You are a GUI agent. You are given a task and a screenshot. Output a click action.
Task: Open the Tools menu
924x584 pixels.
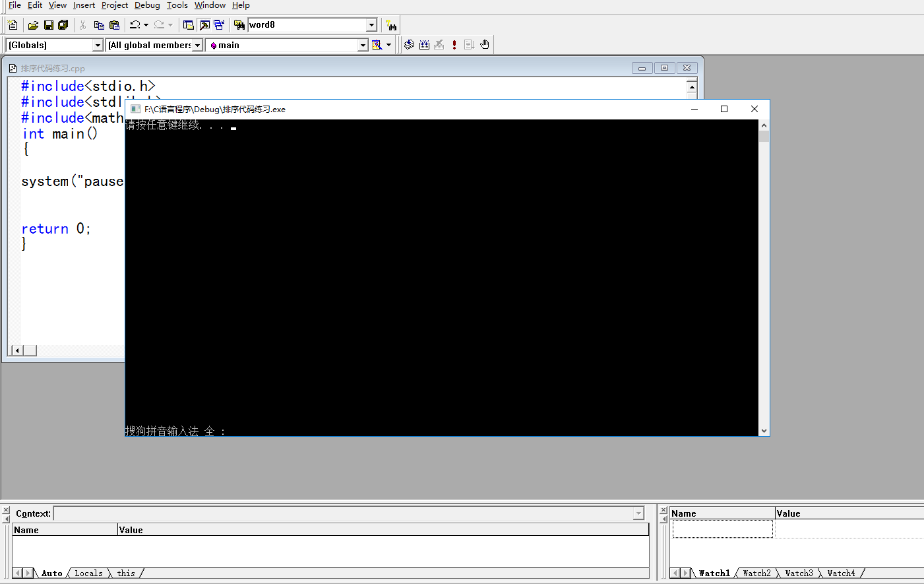177,5
